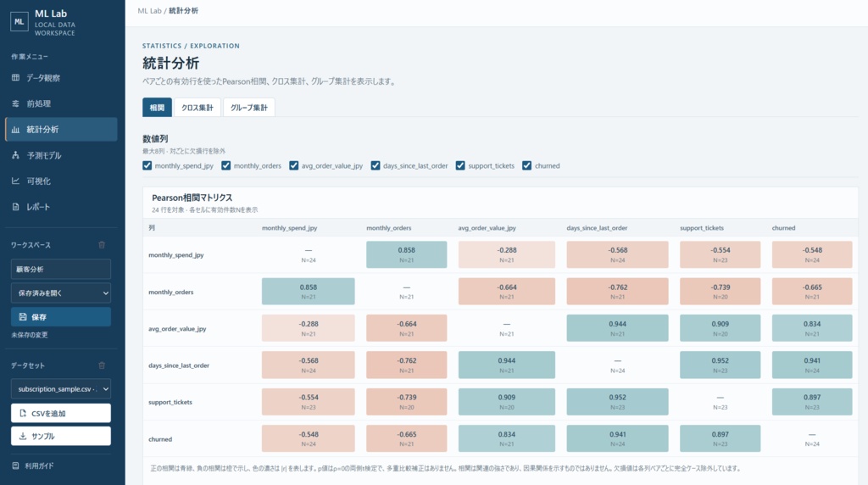Delete dataset using データセット trash icon

pyautogui.click(x=102, y=365)
